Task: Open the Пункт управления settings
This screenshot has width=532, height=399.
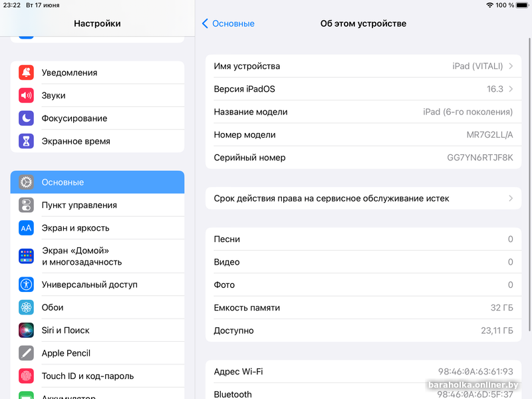Action: point(97,205)
